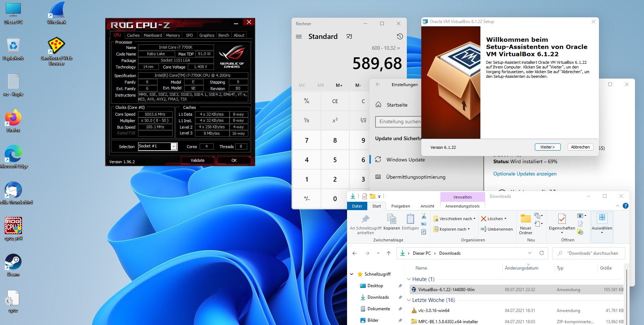Click the Umbenennen button in Explorer ribbon
The image size is (644, 325).
(497, 229)
